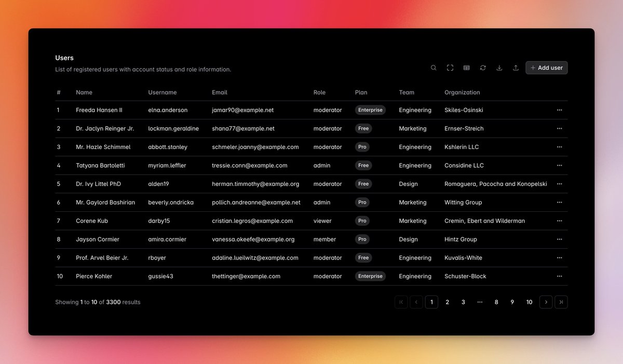Click email thettinger@example.com
Image resolution: width=623 pixels, height=364 pixels.
tap(246, 276)
